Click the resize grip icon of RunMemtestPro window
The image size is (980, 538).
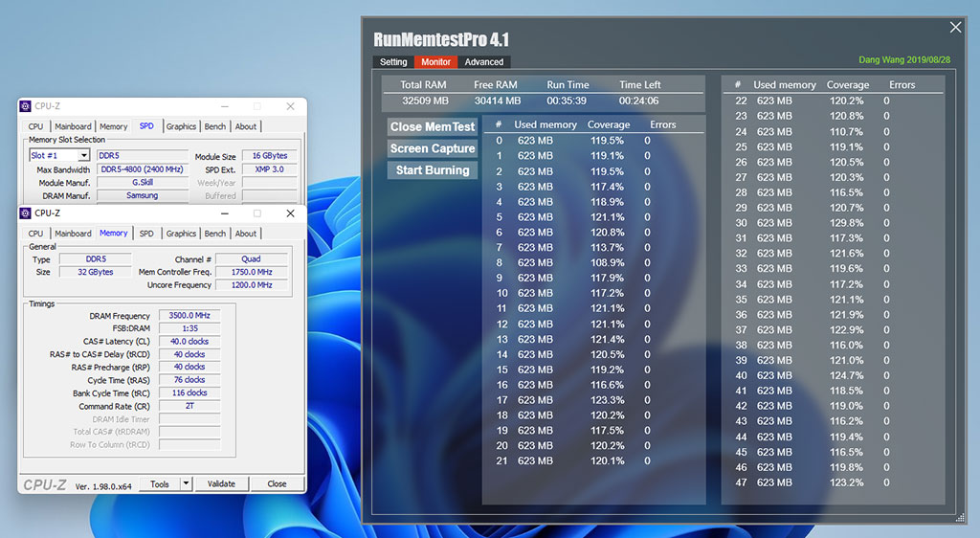960,517
